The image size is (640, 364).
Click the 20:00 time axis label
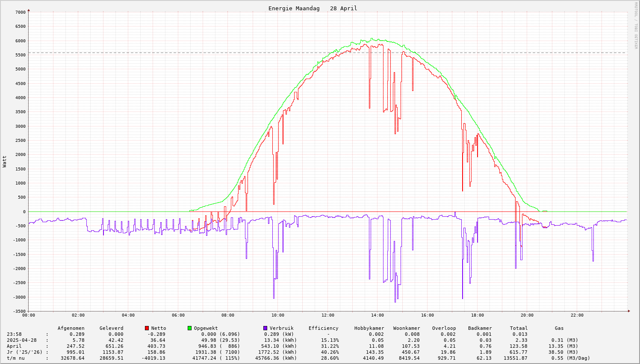[x=527, y=315]
